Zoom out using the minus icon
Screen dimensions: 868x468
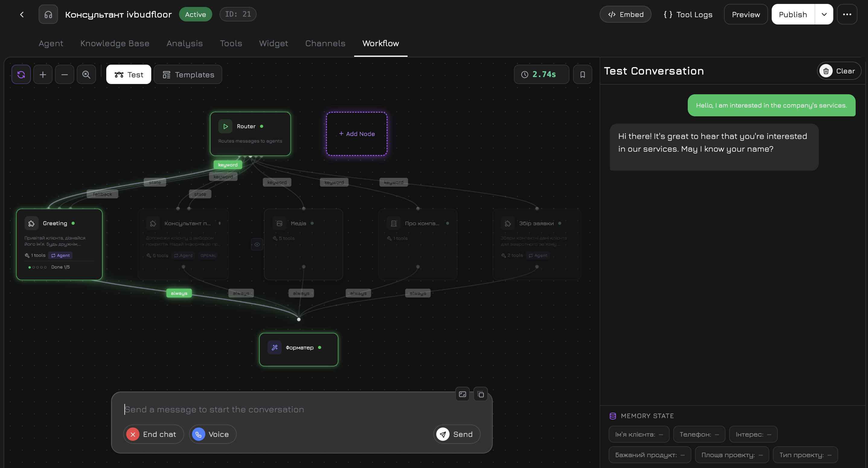pos(64,74)
